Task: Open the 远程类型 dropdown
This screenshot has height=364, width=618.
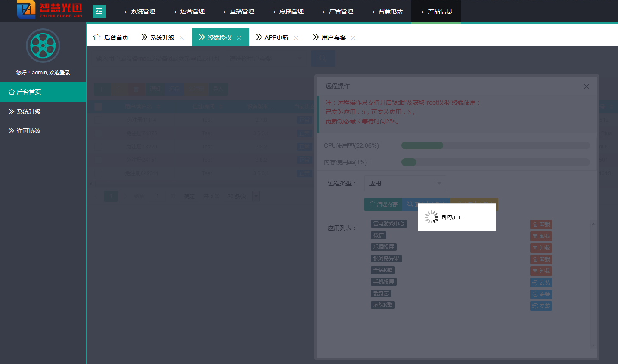Action: (404, 183)
